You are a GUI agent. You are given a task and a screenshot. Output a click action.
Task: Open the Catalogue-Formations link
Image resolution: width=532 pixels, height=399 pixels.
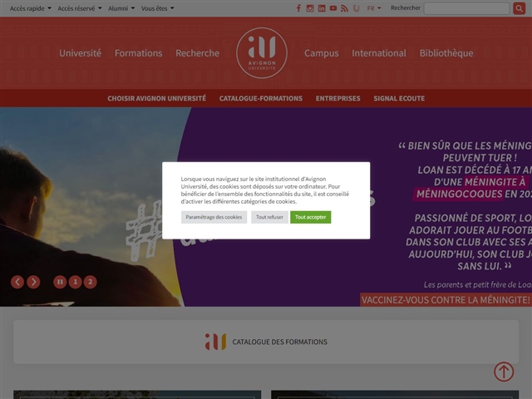[x=261, y=98]
